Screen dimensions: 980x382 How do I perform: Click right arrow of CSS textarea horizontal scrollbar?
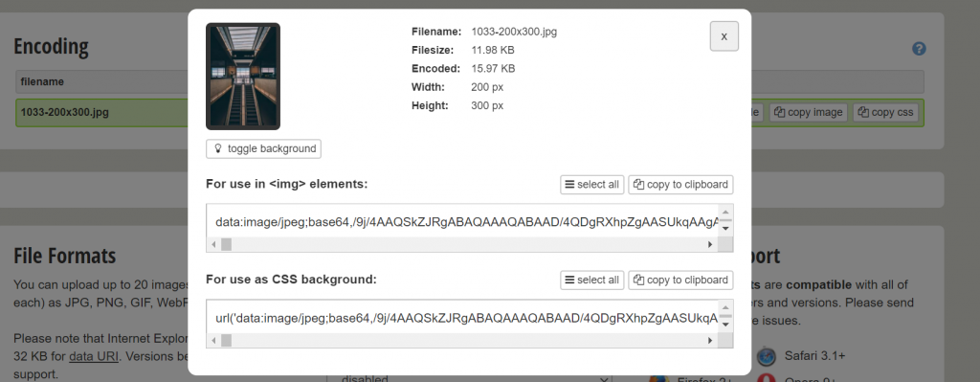710,341
